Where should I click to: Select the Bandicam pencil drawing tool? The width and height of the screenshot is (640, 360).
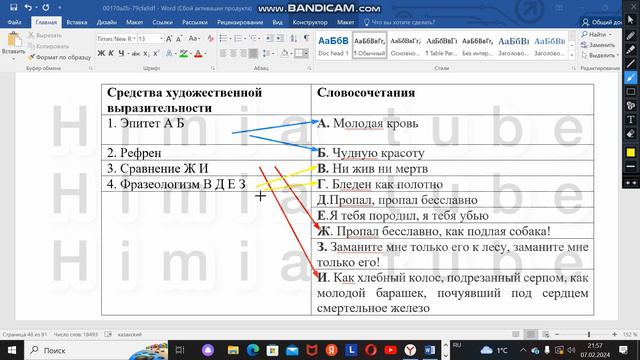coord(631,36)
